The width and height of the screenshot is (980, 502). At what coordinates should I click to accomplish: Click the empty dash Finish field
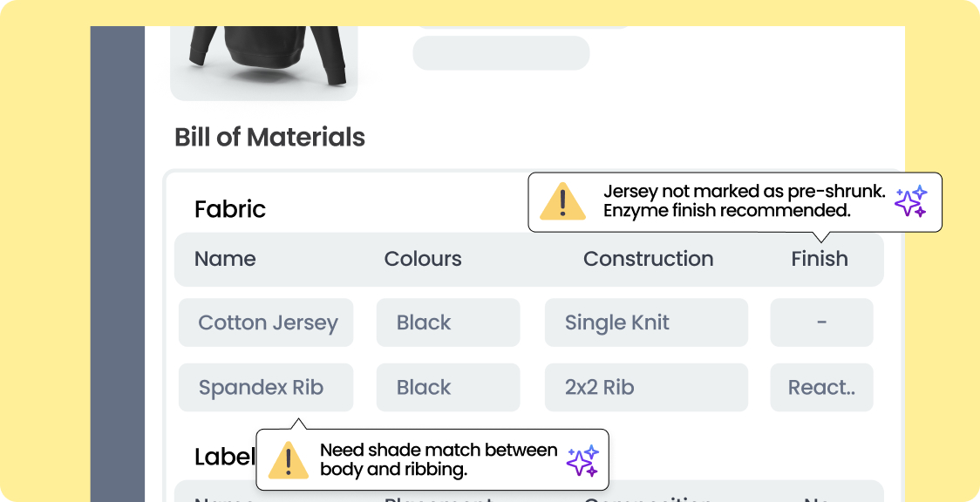[x=821, y=322]
